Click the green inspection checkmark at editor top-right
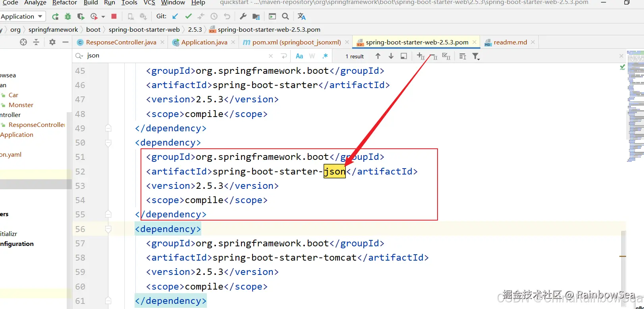The height and width of the screenshot is (309, 644). pyautogui.click(x=622, y=67)
